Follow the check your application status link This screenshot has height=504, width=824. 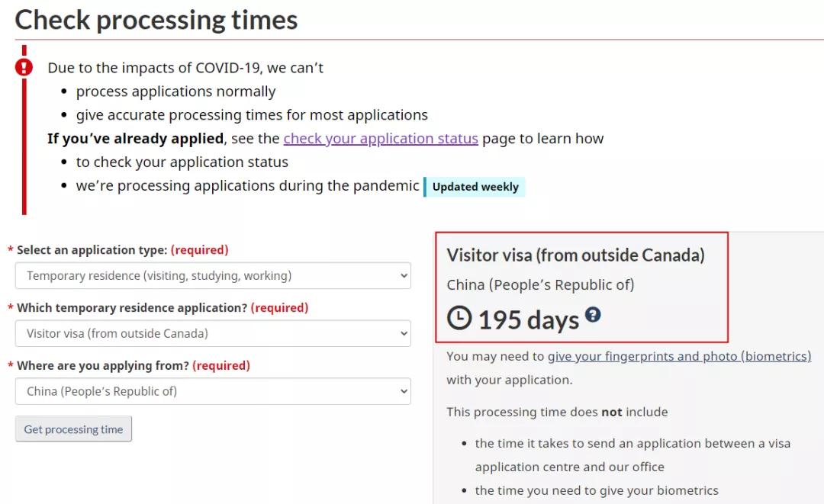point(381,138)
